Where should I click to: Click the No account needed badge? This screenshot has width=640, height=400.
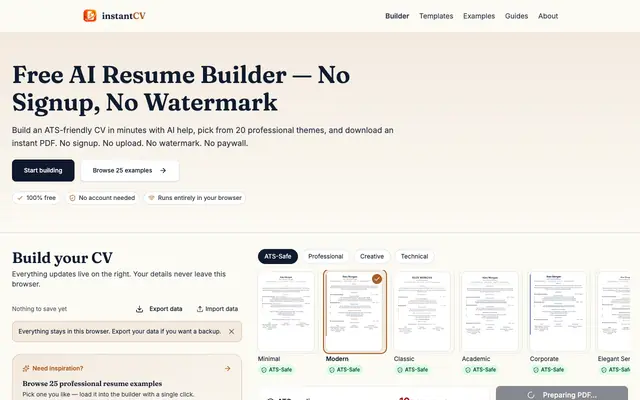coord(102,198)
